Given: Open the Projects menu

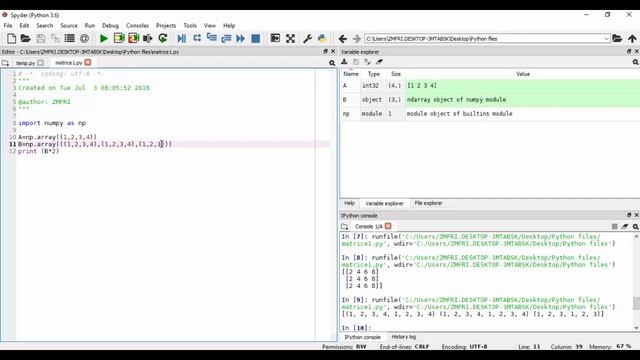Looking at the screenshot, I should click(x=166, y=25).
